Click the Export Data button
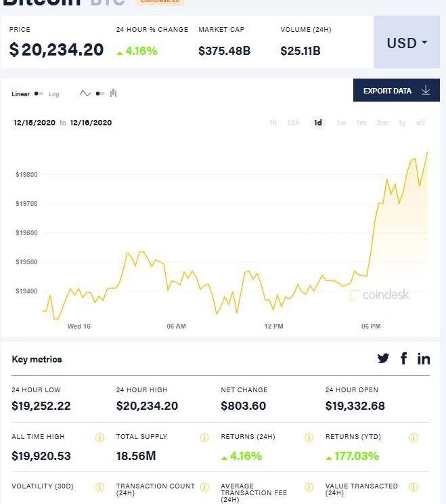The height and width of the screenshot is (504, 446). point(396,91)
